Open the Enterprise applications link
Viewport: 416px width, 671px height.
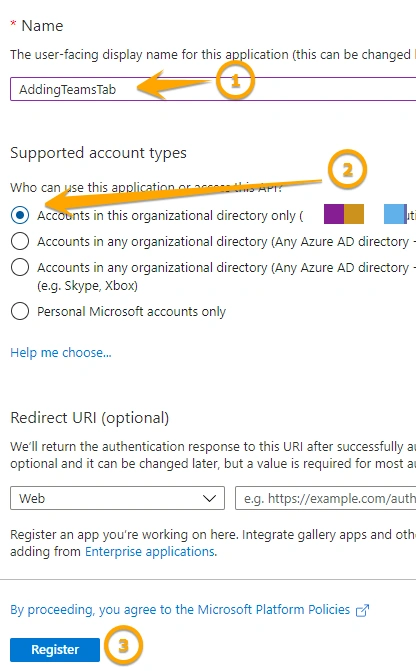[150, 552]
